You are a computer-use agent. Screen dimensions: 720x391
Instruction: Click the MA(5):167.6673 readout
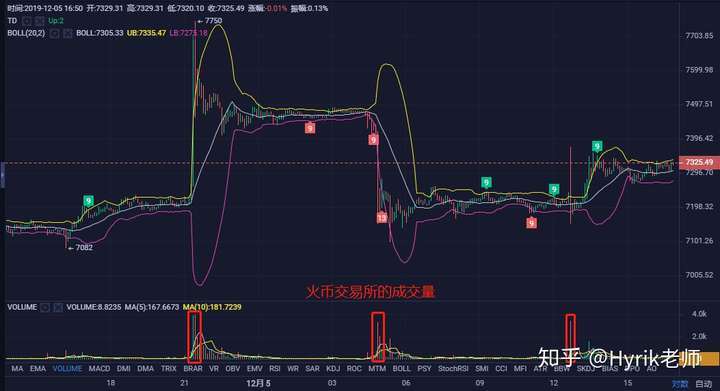(x=152, y=307)
